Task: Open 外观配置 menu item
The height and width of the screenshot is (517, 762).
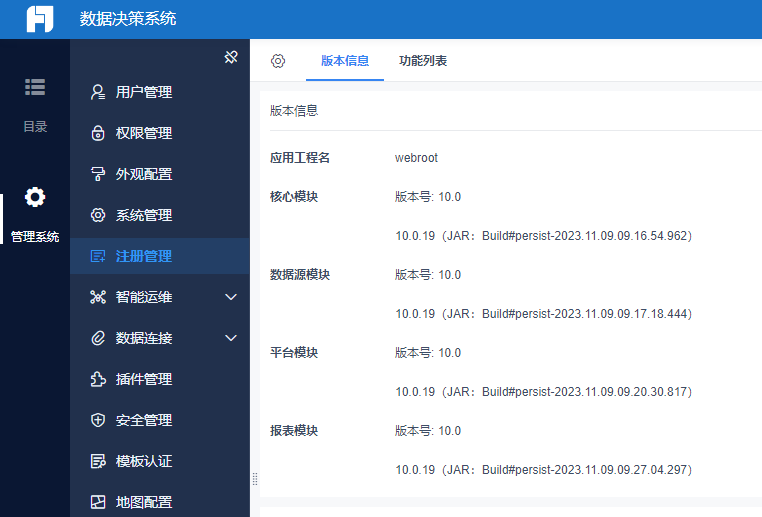Action: [x=160, y=174]
